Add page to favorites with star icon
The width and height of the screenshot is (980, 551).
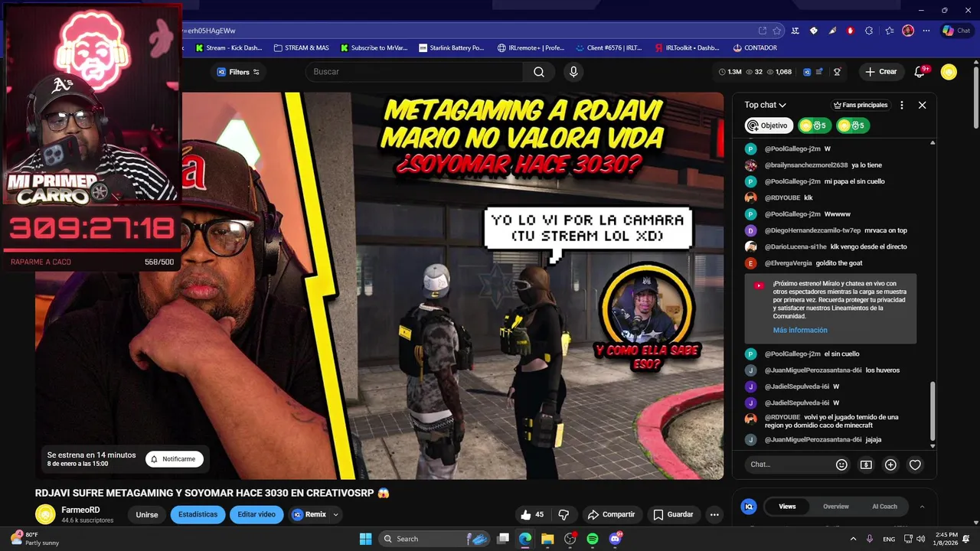point(777,31)
